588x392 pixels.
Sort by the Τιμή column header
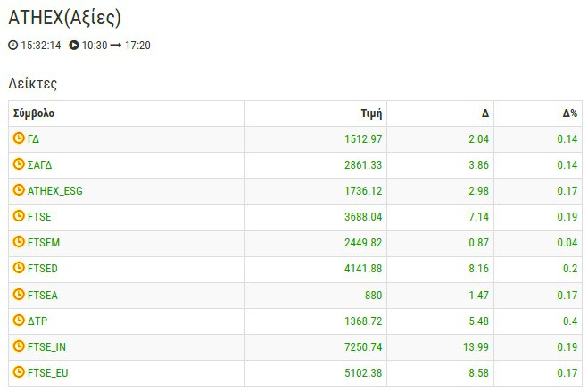click(x=371, y=113)
